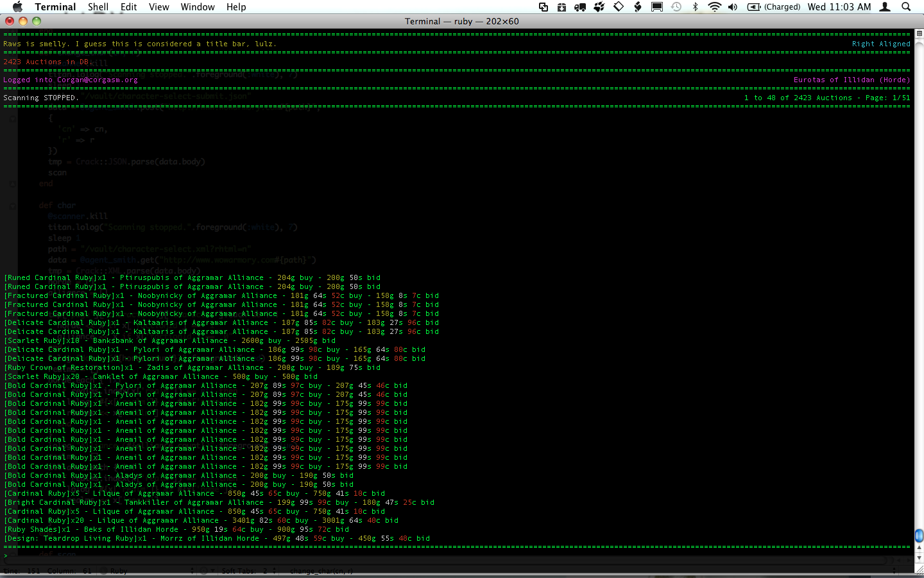Click the battery Charged status indicator
This screenshot has width=924, height=578.
[x=774, y=7]
